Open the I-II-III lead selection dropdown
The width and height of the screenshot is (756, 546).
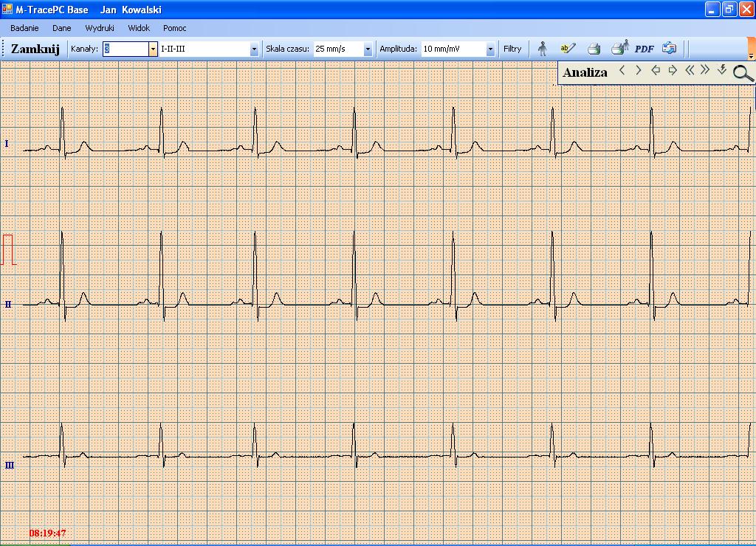254,49
